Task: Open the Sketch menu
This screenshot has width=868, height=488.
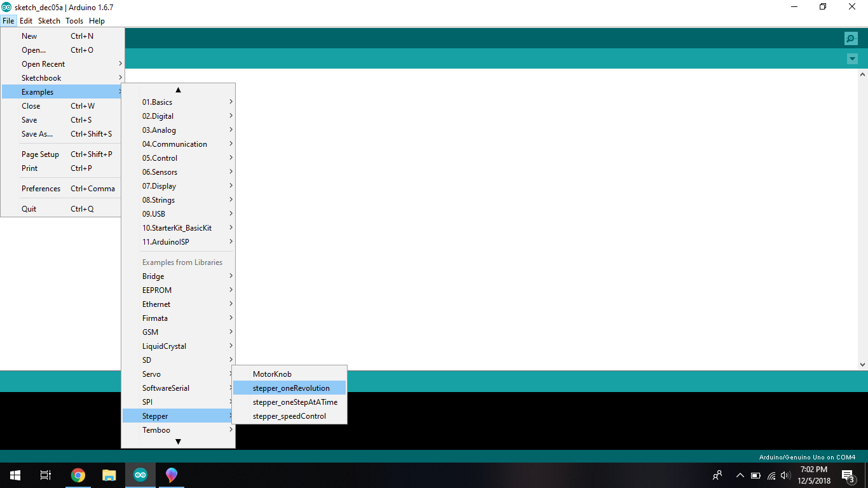Action: [x=49, y=21]
